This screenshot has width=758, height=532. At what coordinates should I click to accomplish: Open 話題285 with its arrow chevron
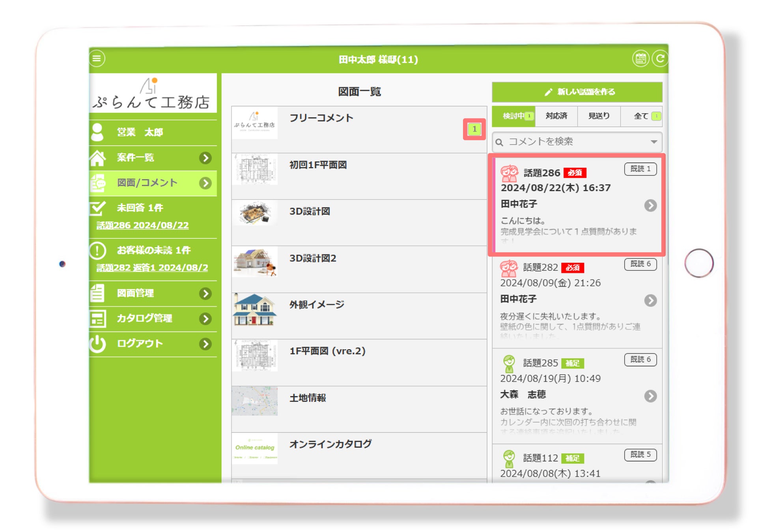pos(650,396)
